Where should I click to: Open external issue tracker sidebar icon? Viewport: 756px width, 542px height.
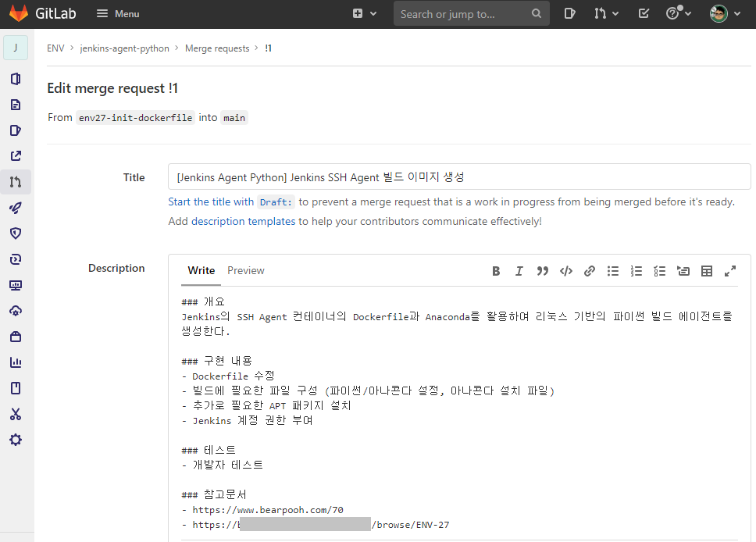coord(16,155)
